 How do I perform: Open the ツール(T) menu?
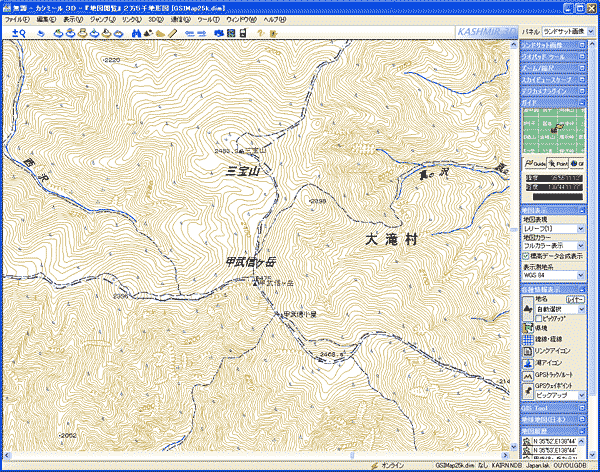(208, 20)
